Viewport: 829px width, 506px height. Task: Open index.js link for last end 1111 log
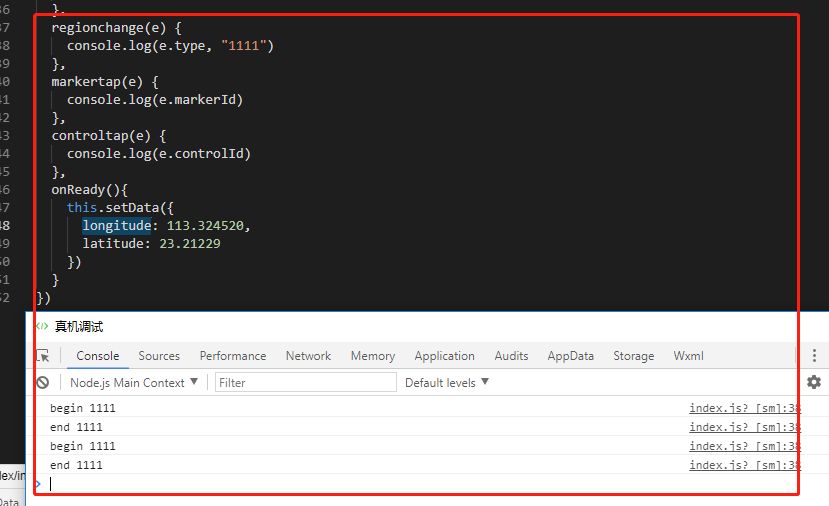click(x=745, y=465)
